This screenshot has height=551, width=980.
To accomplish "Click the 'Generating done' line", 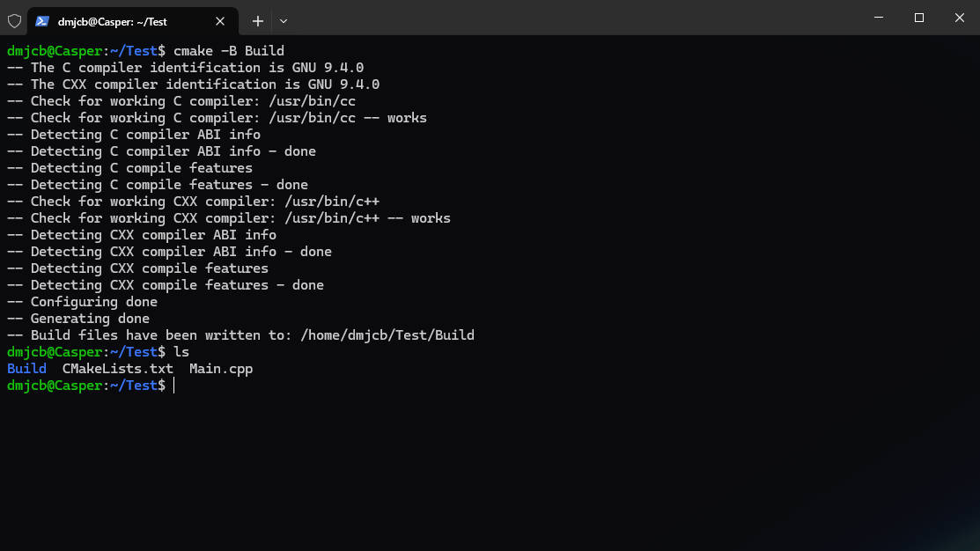I will tap(78, 319).
